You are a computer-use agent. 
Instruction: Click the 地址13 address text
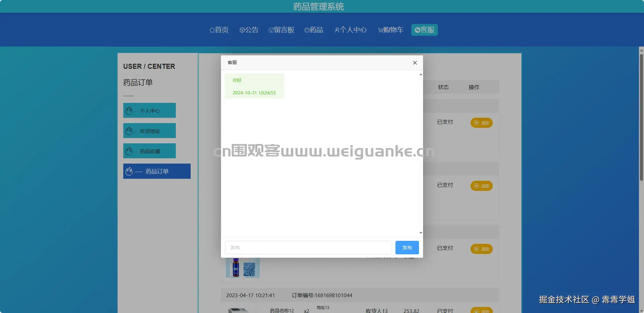point(323,308)
